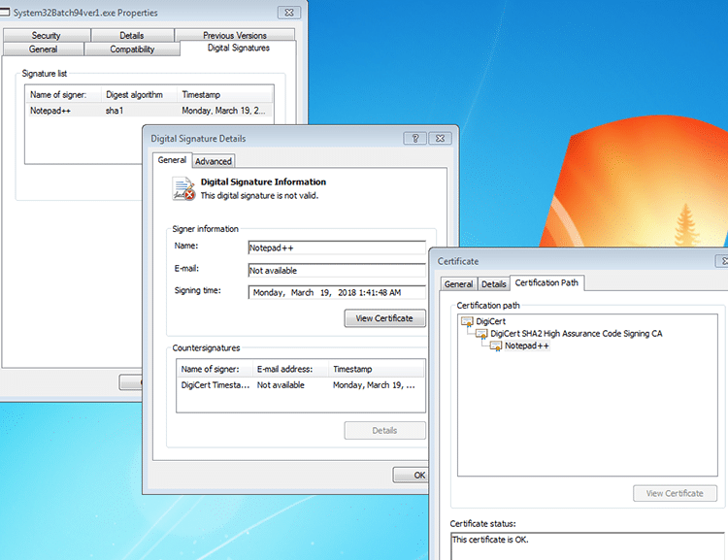Select the DigiCert root certificate icon
The height and width of the screenshot is (560, 728).
coord(467,321)
